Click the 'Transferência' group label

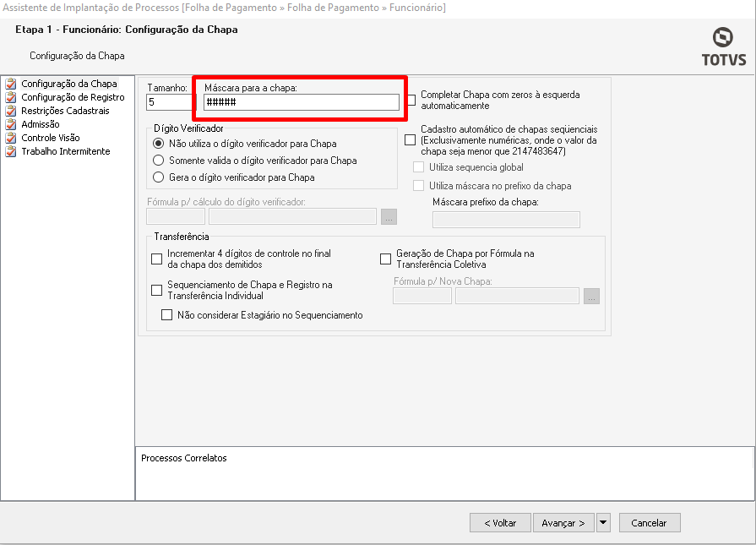click(182, 237)
